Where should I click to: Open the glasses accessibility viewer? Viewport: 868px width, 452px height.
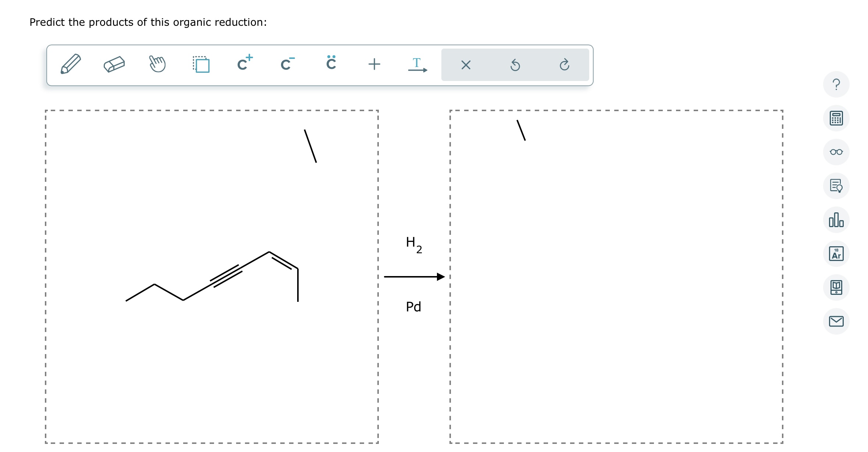tap(836, 152)
